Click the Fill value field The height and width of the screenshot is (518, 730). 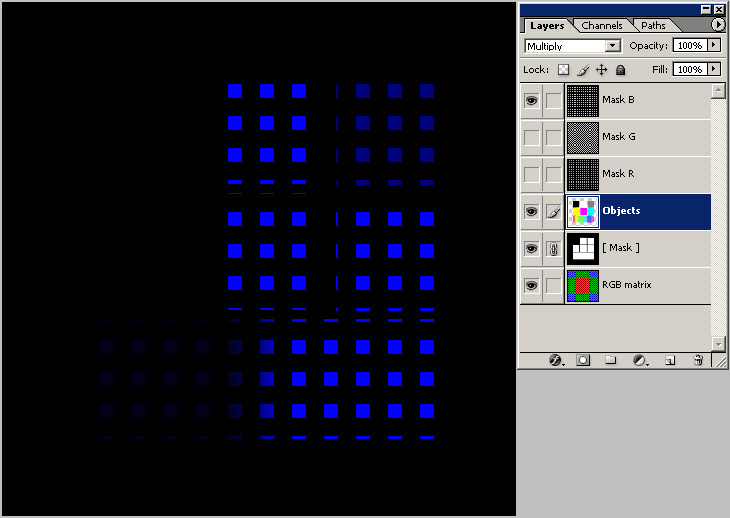pyautogui.click(x=690, y=69)
